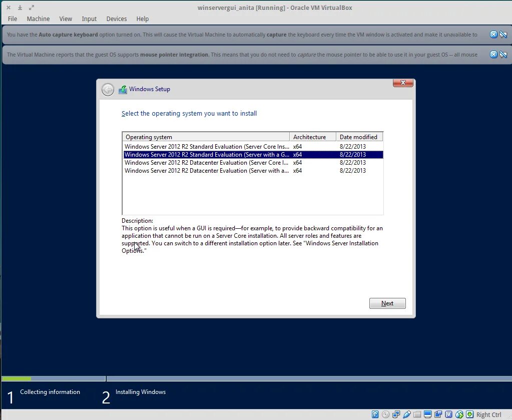The height and width of the screenshot is (420, 512).
Task: Open the Input menu
Action: [89, 19]
